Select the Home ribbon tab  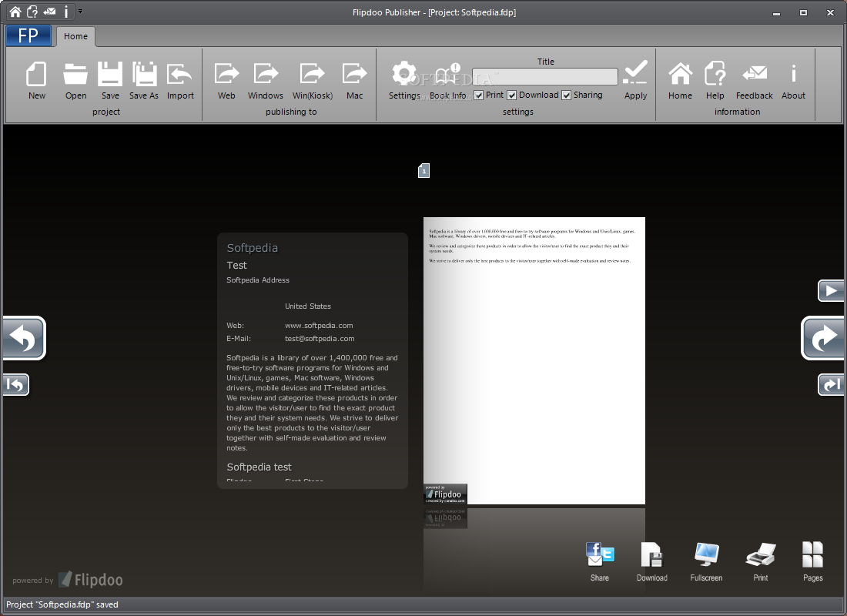click(75, 36)
